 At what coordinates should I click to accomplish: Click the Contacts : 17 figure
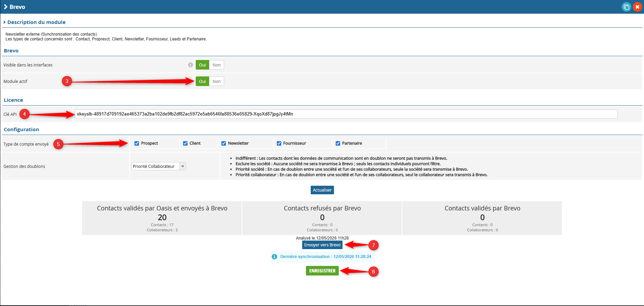pyautogui.click(x=162, y=225)
